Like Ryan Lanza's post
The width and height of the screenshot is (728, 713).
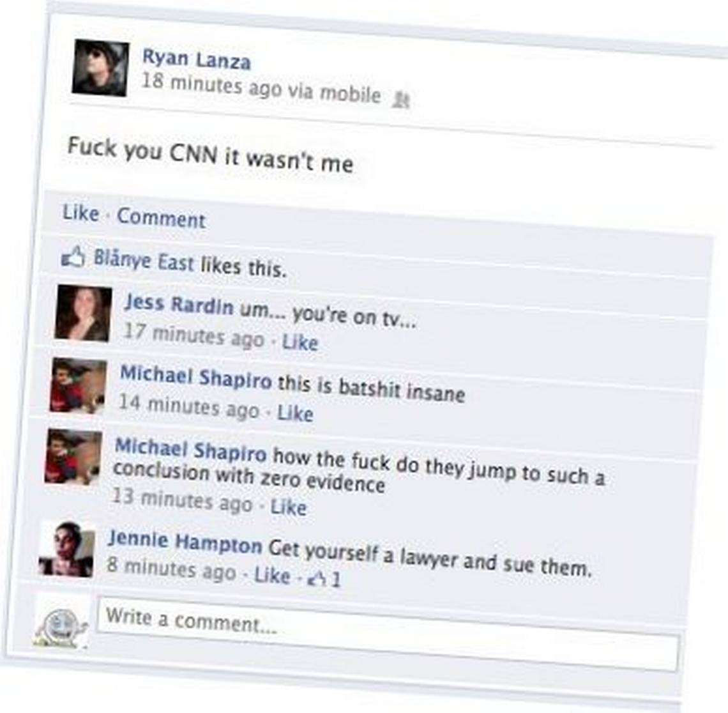click(x=81, y=213)
